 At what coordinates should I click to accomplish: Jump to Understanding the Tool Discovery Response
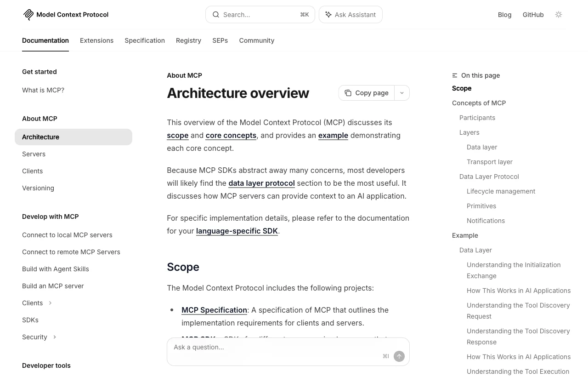pos(518,337)
